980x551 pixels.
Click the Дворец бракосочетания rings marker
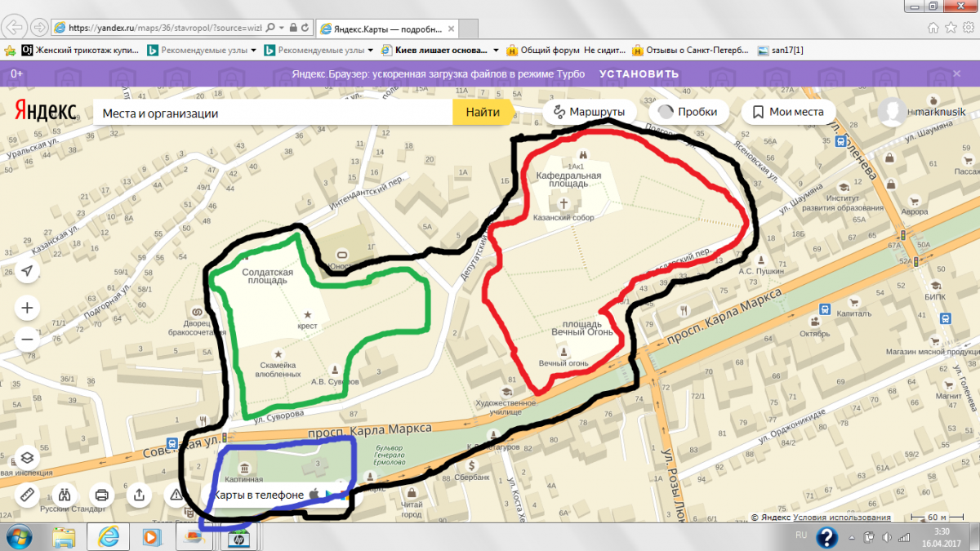click(x=196, y=312)
